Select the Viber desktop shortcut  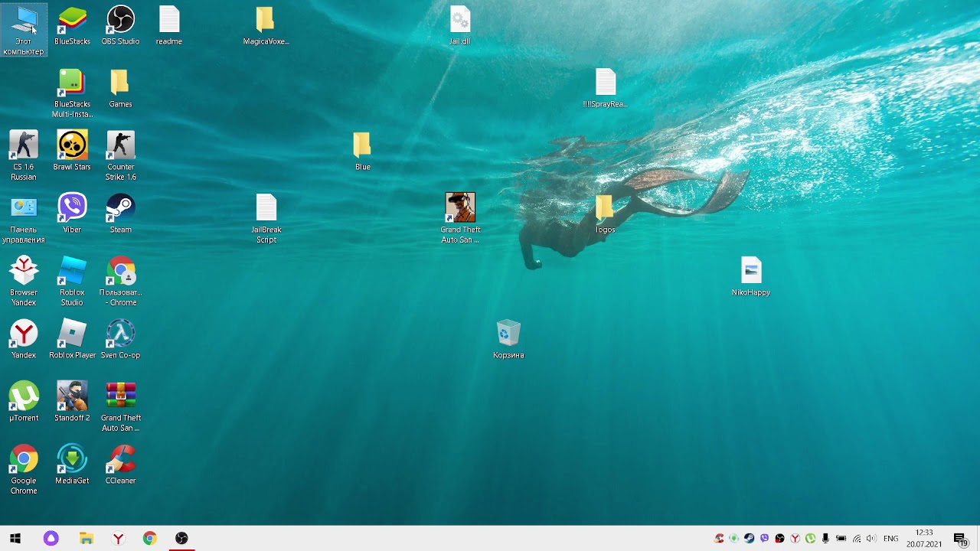[x=72, y=214]
